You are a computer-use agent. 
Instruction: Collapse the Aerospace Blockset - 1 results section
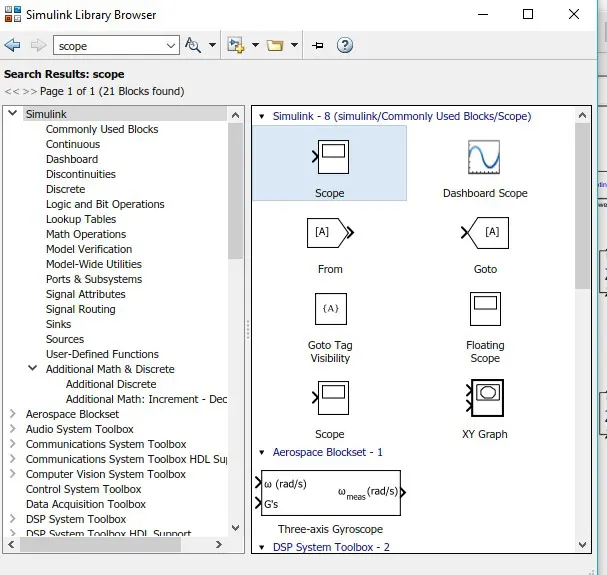[262, 452]
